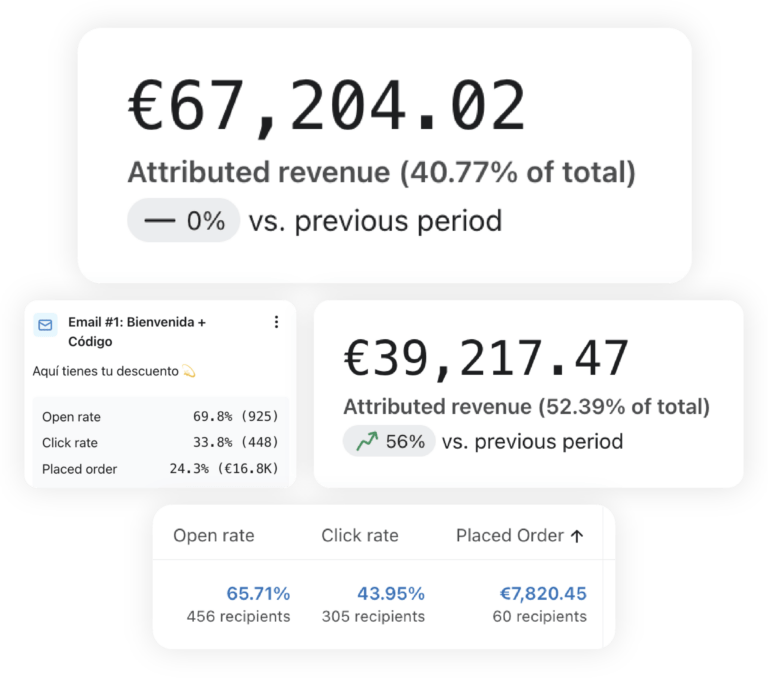Open the three-dot menu on Email #1

click(x=276, y=322)
